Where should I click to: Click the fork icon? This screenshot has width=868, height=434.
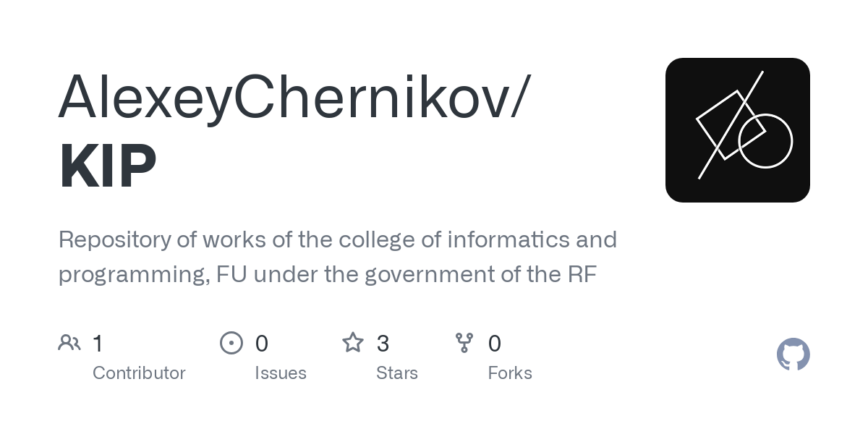(x=464, y=343)
